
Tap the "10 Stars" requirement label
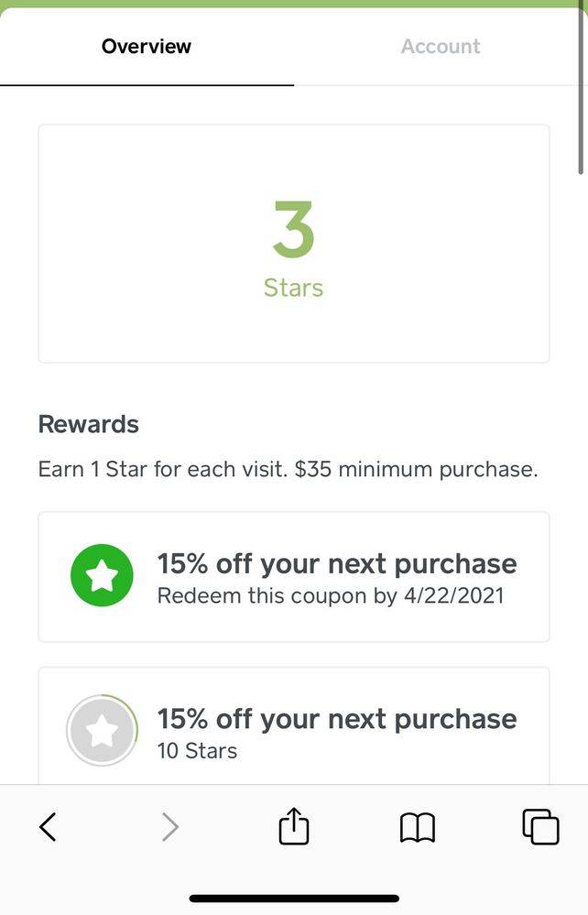click(x=197, y=751)
